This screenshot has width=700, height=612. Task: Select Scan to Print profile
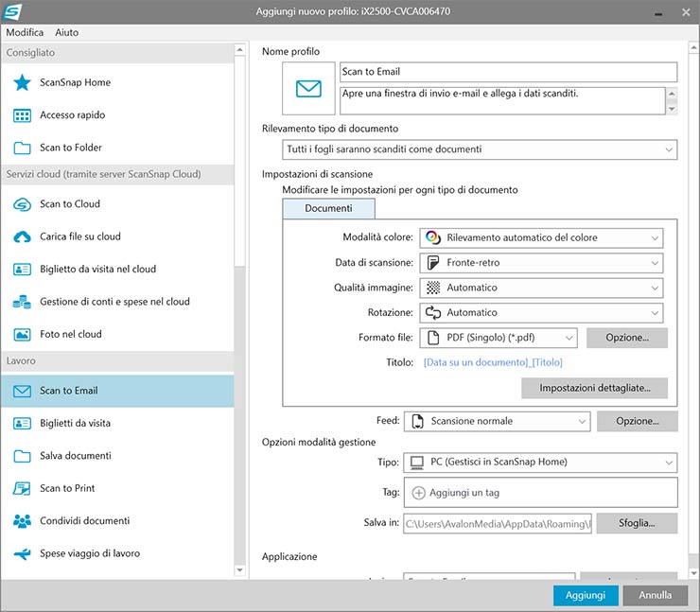[x=117, y=489]
